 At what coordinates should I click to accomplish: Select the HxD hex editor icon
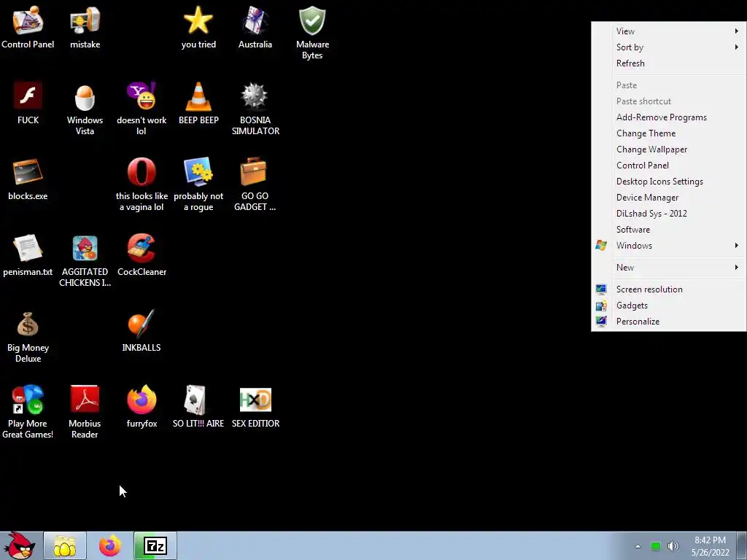[255, 406]
